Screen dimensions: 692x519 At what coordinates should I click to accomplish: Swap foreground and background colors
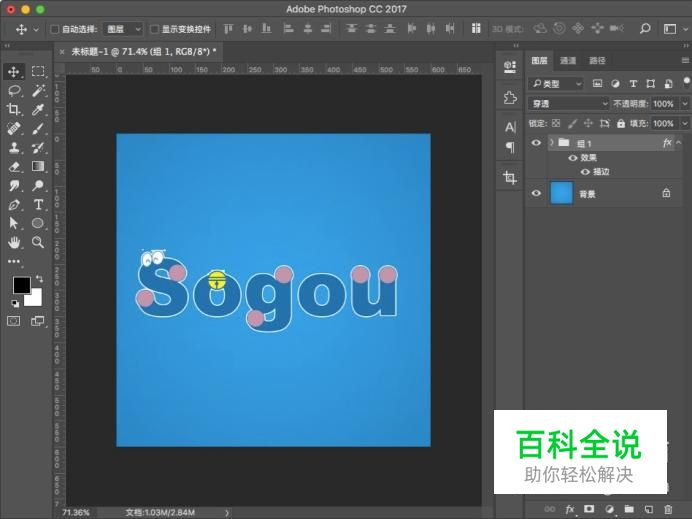(x=39, y=278)
